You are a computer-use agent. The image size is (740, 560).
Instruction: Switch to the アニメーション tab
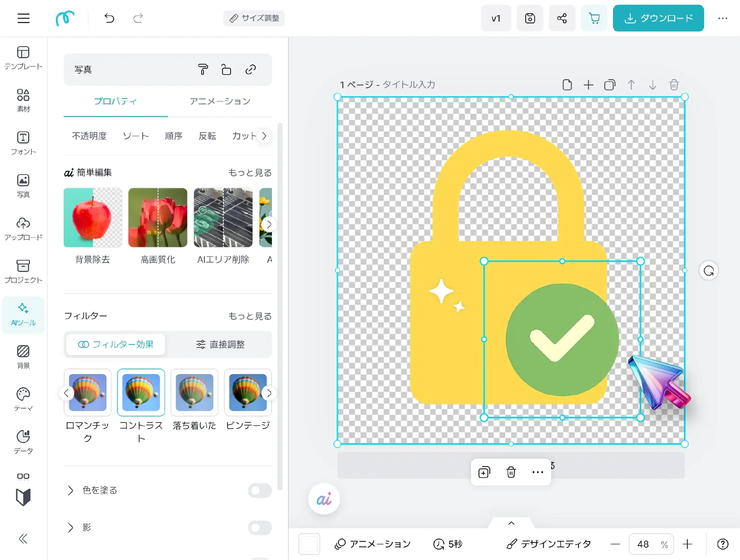pyautogui.click(x=220, y=101)
